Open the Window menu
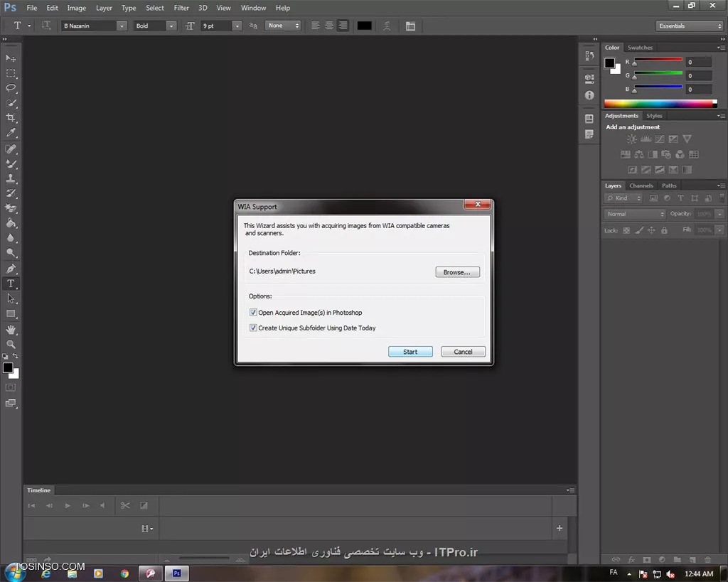Screen dimensions: 728x582 point(253,8)
